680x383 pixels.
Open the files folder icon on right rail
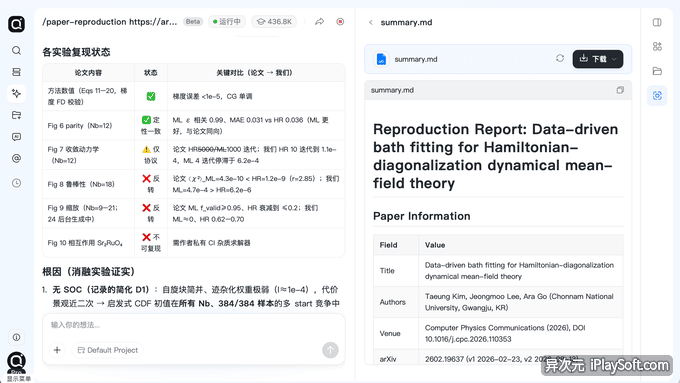[x=657, y=71]
